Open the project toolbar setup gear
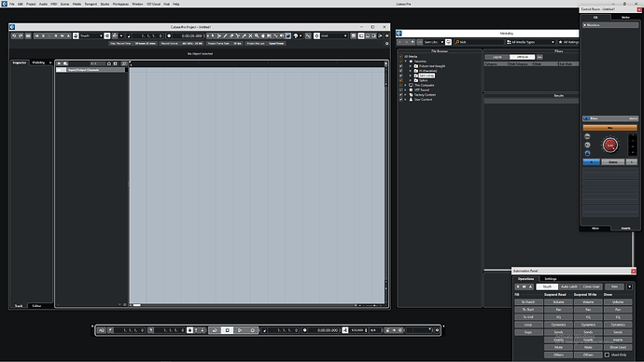 386,35
